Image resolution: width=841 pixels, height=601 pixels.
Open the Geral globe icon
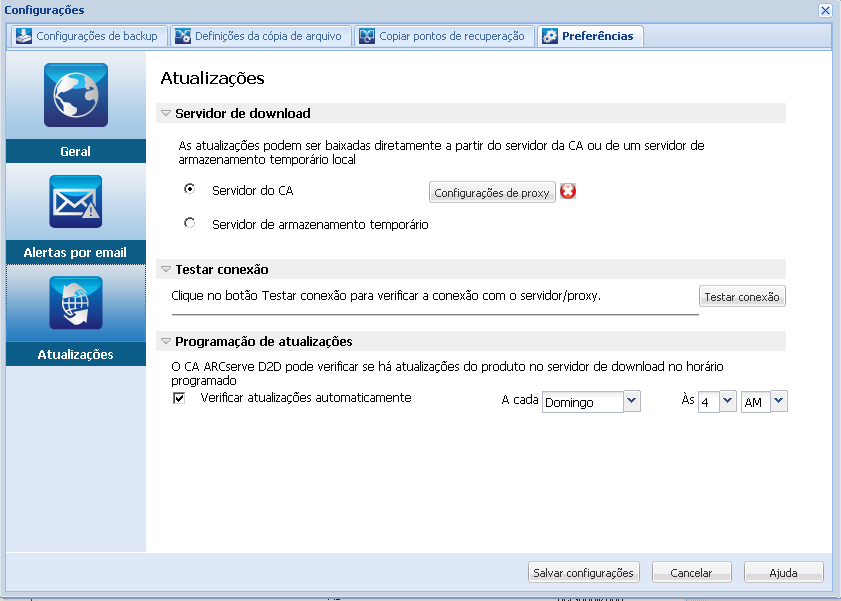coord(76,95)
